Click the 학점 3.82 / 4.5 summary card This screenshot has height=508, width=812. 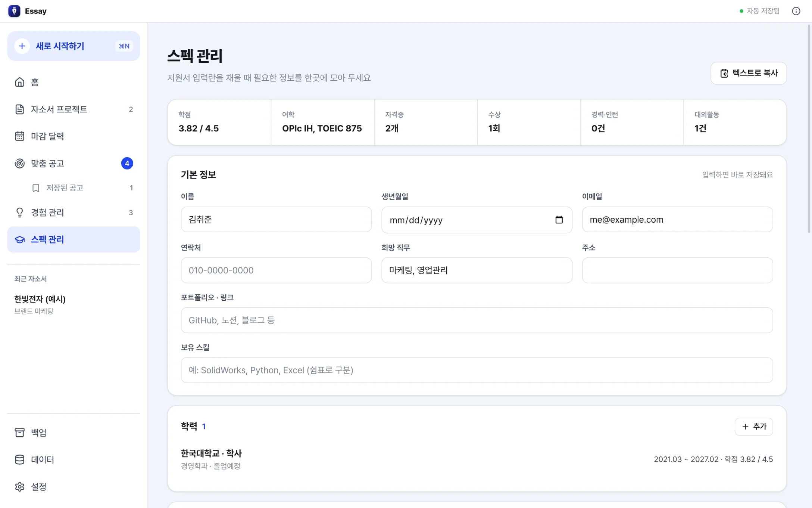pos(219,122)
